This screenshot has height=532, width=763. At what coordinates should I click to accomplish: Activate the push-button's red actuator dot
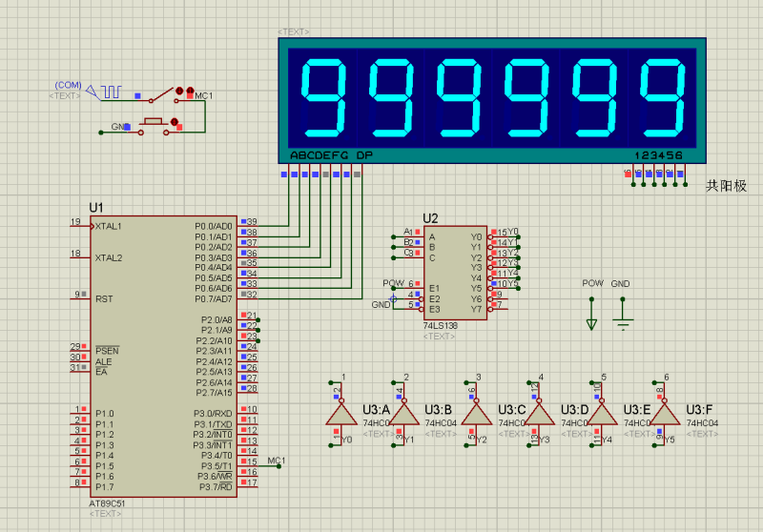click(174, 122)
